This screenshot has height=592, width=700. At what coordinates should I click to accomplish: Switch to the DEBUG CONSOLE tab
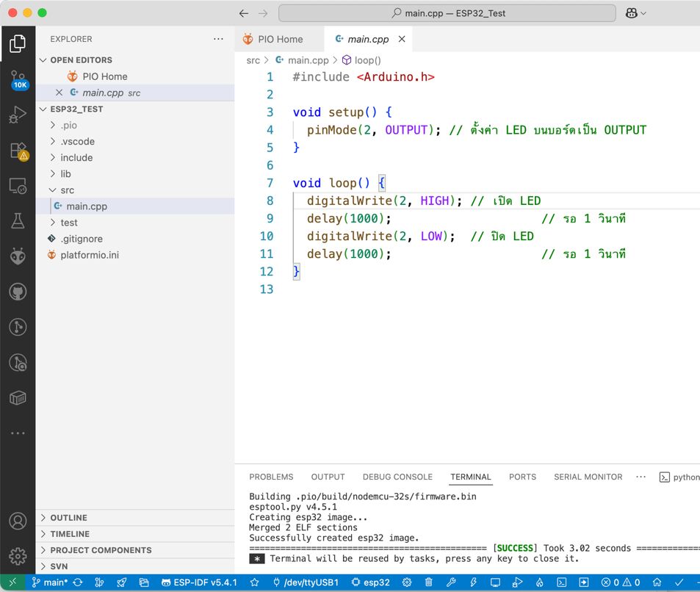pyautogui.click(x=397, y=477)
